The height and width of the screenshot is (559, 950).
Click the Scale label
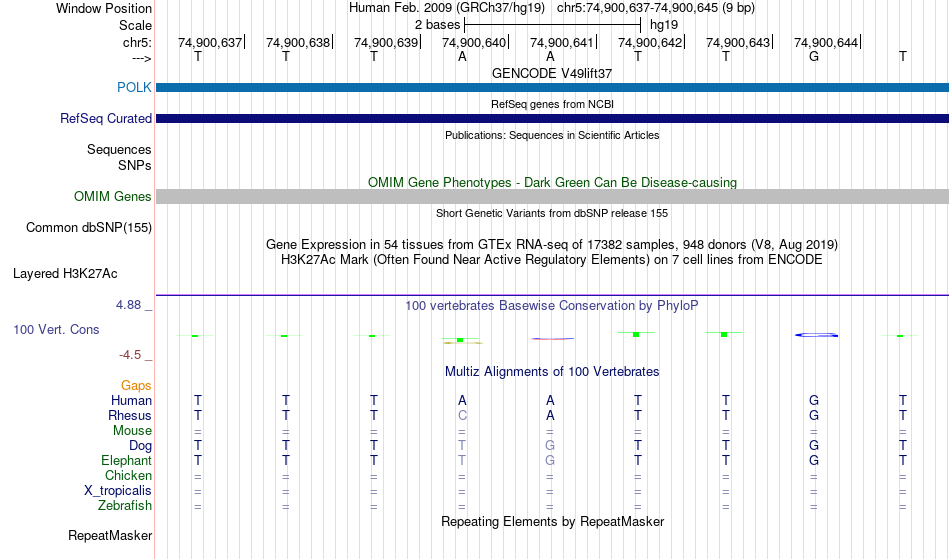135,25
